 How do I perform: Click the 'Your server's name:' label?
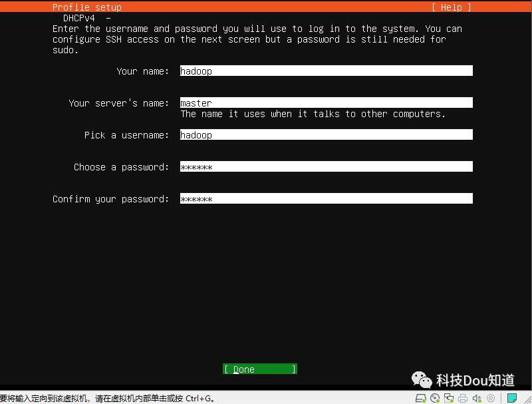click(119, 103)
